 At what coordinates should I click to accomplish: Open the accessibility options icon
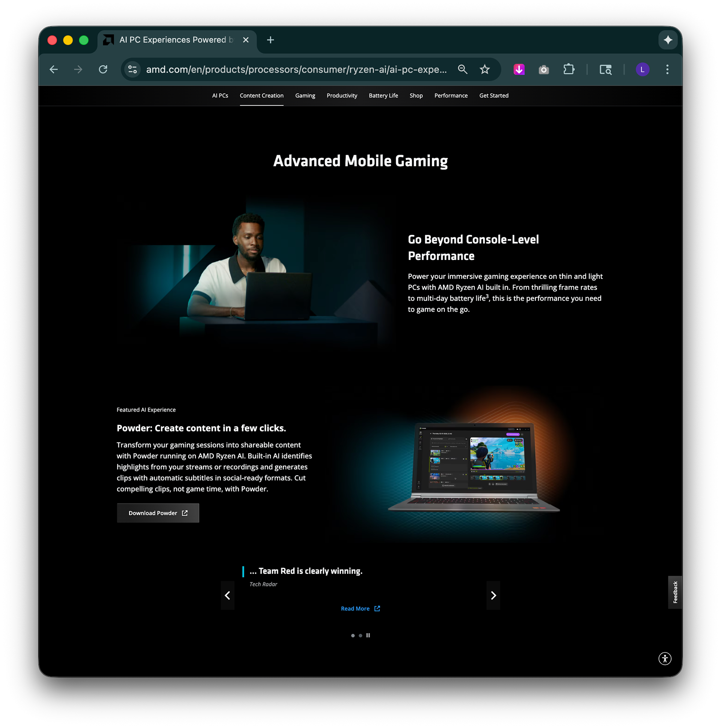click(665, 659)
